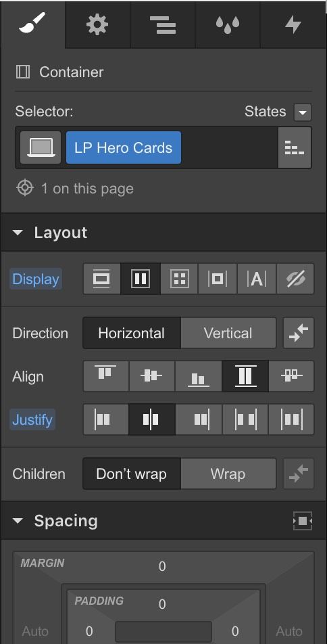Click the top margin value
Screen dimensions: 327x644
162,566
